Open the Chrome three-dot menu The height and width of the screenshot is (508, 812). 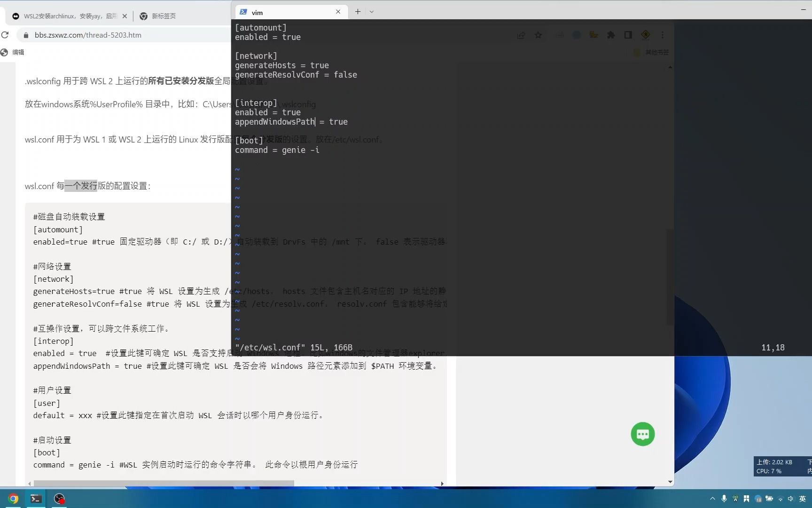(x=663, y=35)
